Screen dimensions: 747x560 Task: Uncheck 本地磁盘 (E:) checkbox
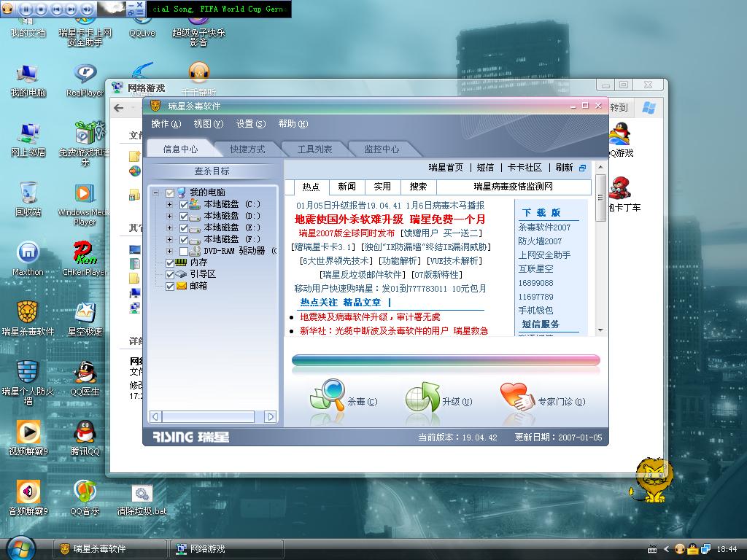[x=184, y=227]
